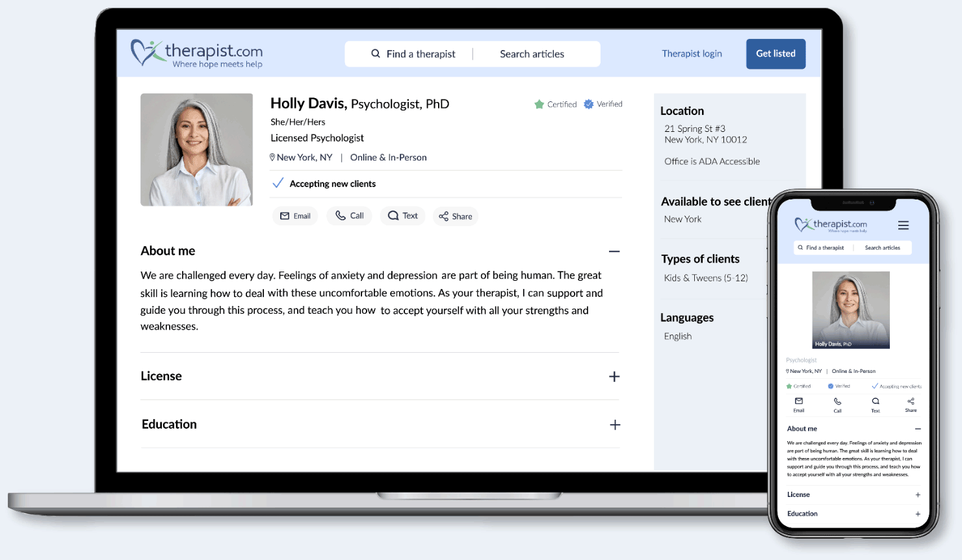Click the therapist.com heart logo on laptop
This screenshot has height=560, width=962.
click(147, 53)
